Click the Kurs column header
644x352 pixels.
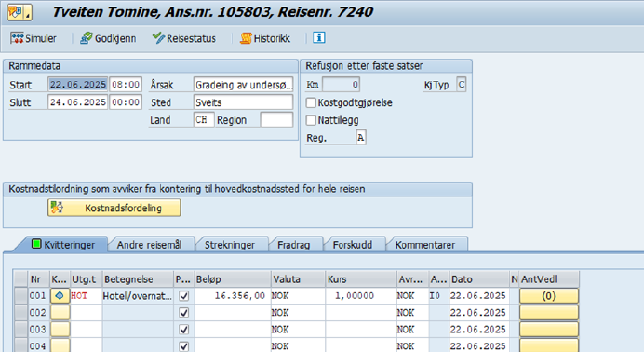[x=361, y=278]
